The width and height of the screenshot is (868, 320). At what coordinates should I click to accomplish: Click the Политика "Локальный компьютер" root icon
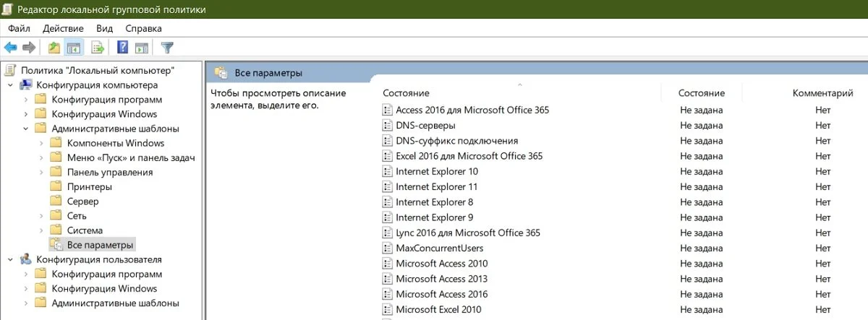click(x=10, y=70)
